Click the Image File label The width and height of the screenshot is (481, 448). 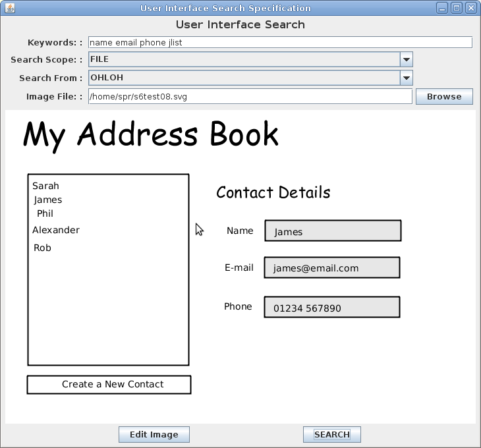point(54,97)
